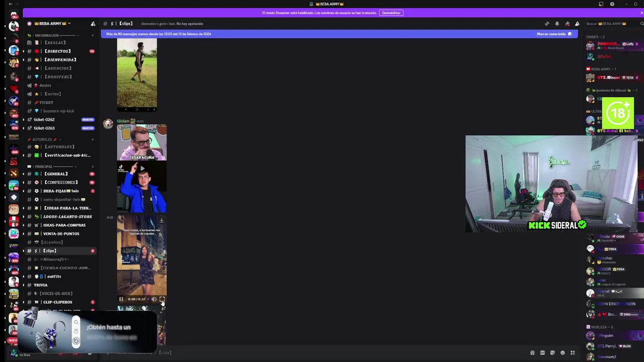The height and width of the screenshot is (362, 644).
Task: Open the apps icon in message bar
Action: [x=573, y=352]
